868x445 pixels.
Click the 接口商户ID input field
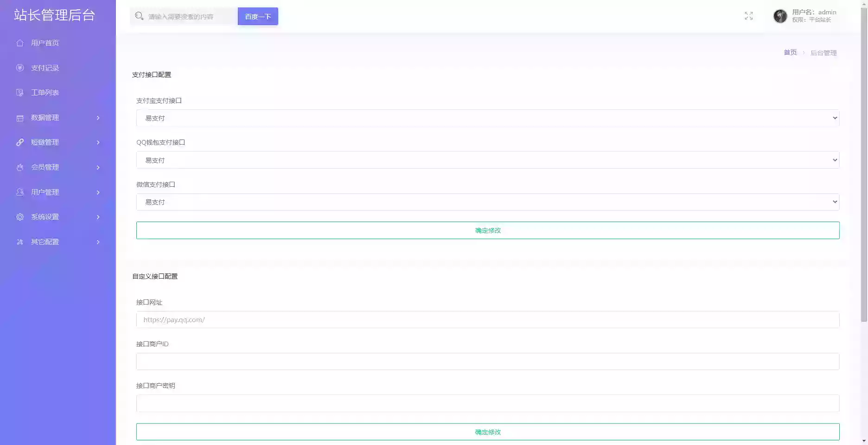487,362
